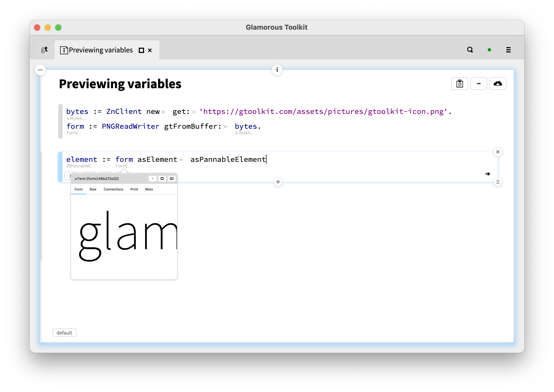This screenshot has width=554, height=392.
Task: Copy page contents with the clipboard icon
Action: [x=459, y=83]
